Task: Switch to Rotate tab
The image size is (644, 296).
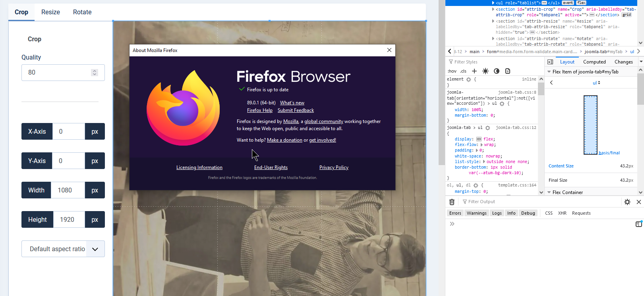Action: 82,12
